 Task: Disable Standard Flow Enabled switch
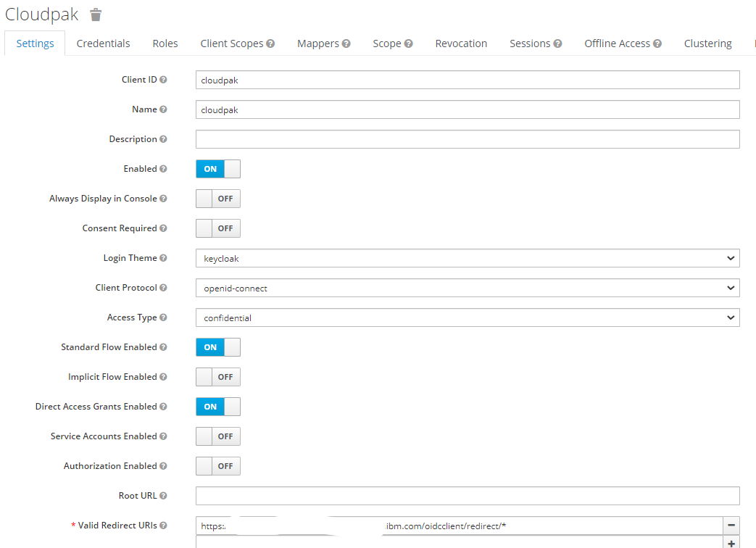218,347
